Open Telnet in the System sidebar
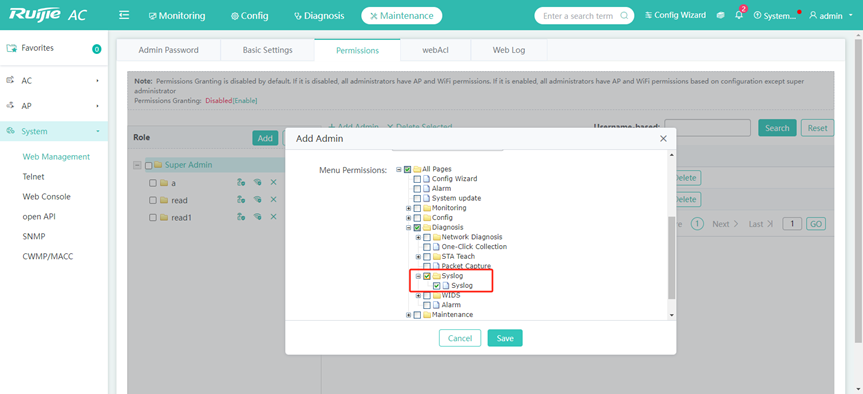 (x=34, y=177)
